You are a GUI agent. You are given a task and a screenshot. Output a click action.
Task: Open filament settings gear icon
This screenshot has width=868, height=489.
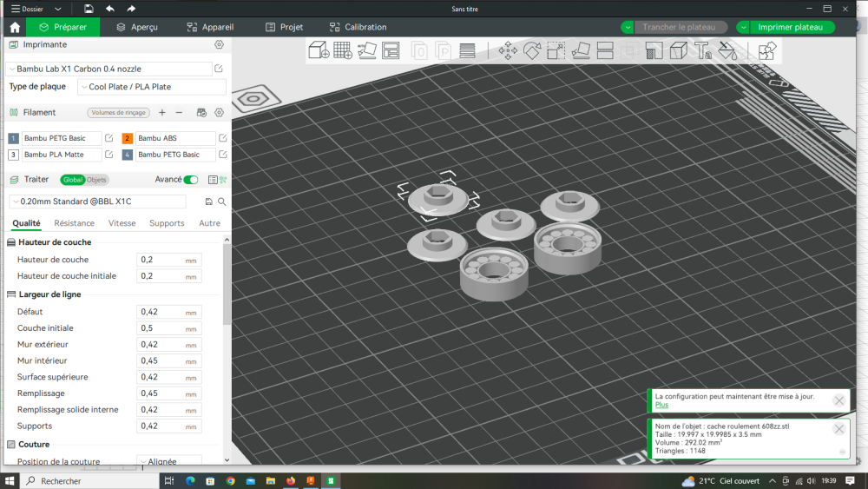coord(220,112)
